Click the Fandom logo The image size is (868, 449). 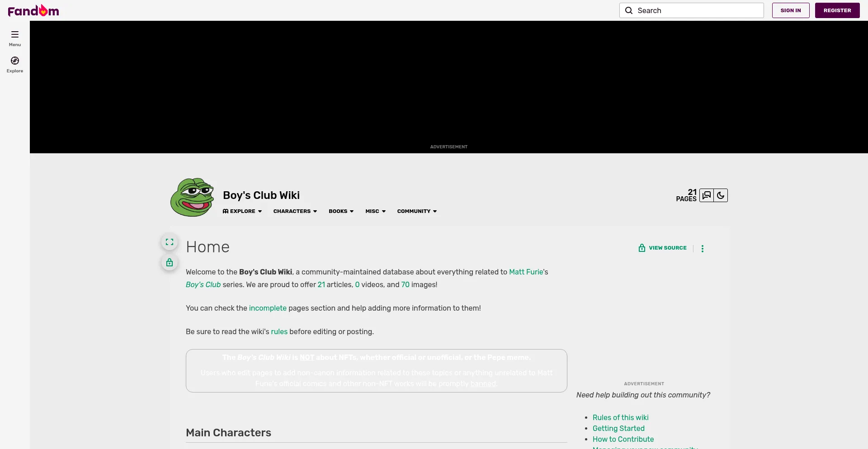[x=33, y=10]
